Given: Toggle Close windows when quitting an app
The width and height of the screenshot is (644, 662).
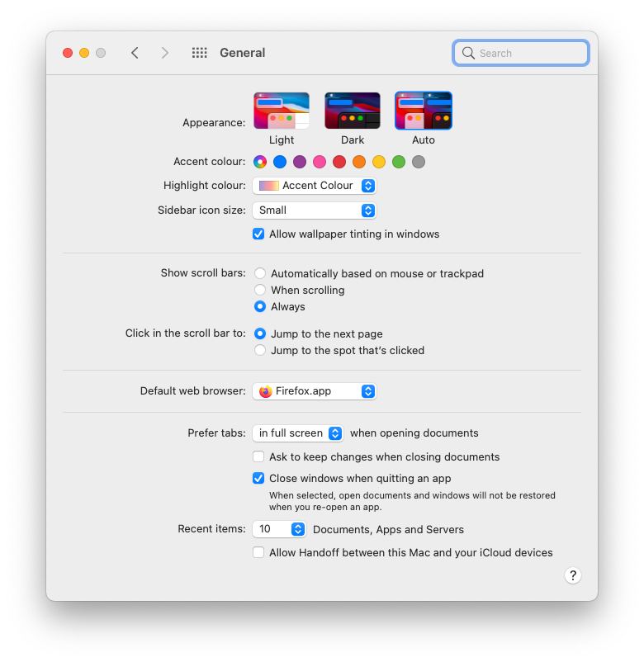Looking at the screenshot, I should click(258, 479).
